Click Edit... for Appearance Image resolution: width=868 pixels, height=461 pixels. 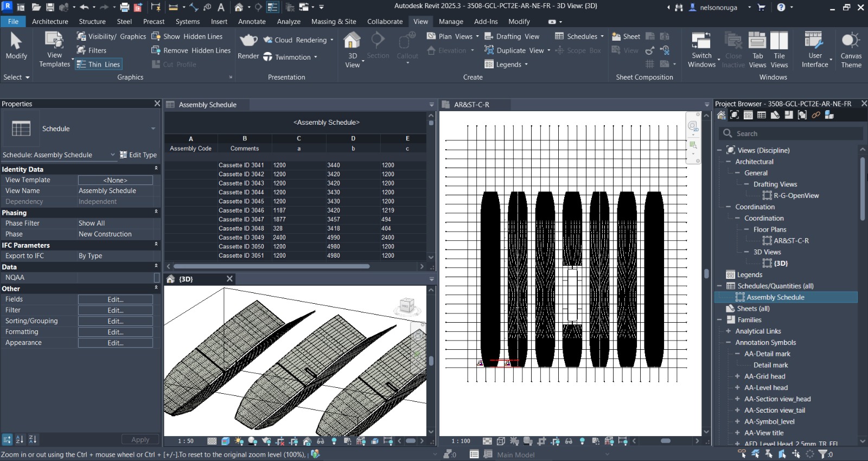(116, 343)
